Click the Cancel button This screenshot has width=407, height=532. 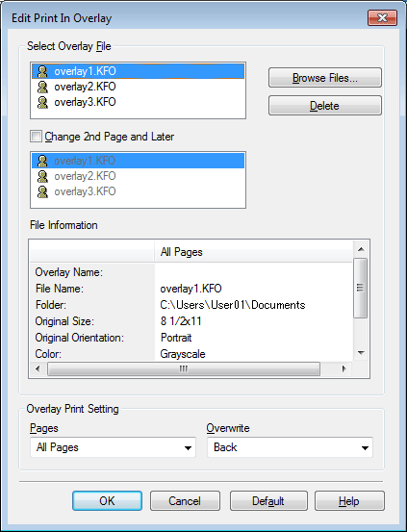(x=185, y=501)
